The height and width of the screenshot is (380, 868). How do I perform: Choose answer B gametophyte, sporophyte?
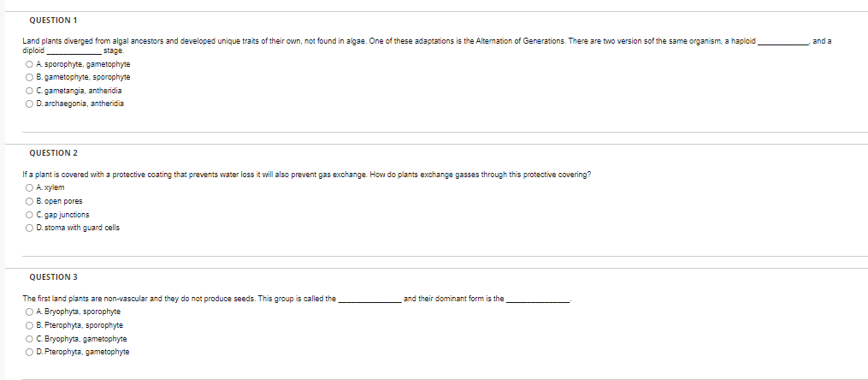(x=29, y=77)
